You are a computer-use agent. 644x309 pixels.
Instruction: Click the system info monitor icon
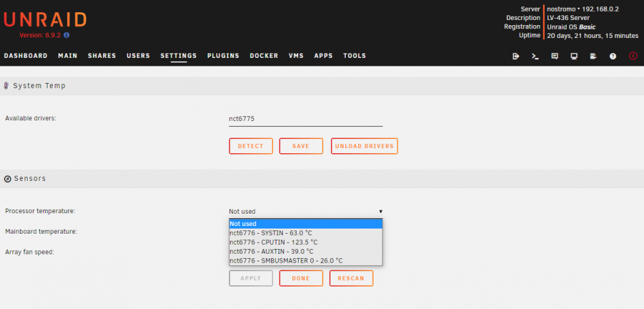[574, 56]
